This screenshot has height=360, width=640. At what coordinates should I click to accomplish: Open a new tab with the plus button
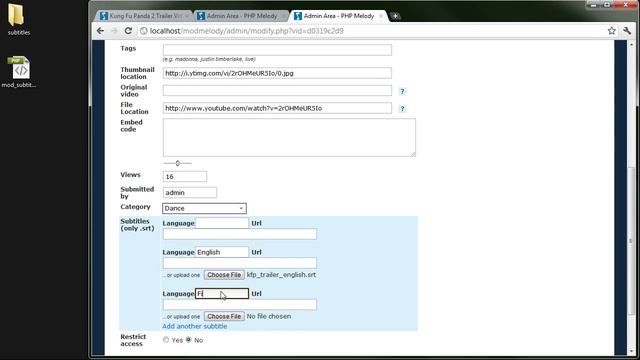click(x=395, y=16)
